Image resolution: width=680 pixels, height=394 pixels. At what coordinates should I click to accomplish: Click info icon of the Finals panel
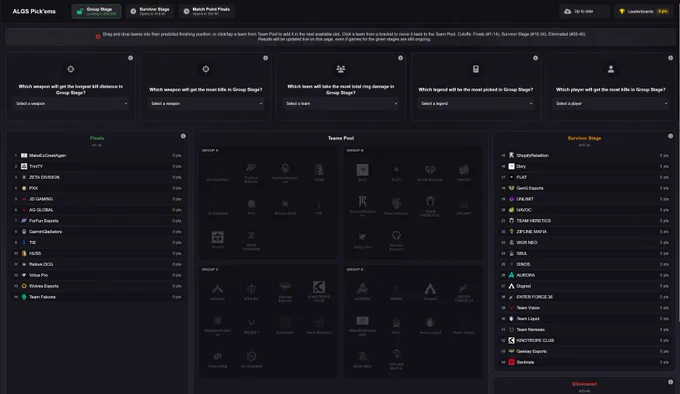[x=183, y=136]
